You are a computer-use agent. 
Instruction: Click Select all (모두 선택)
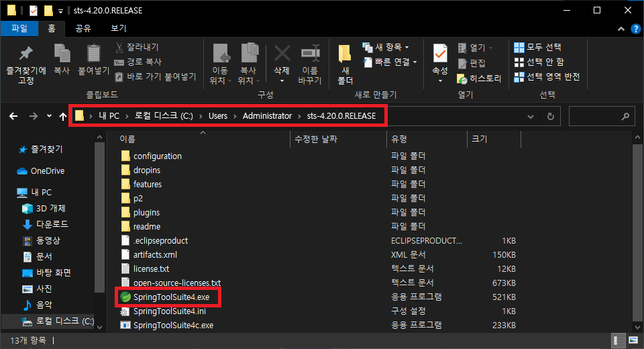point(537,47)
